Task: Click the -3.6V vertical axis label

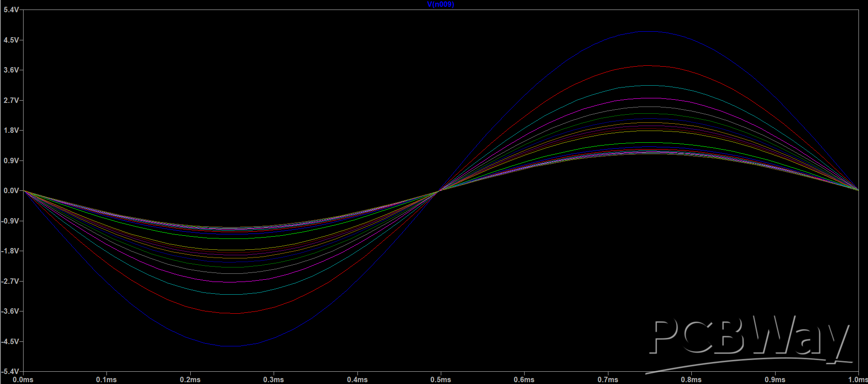Action: [10, 311]
